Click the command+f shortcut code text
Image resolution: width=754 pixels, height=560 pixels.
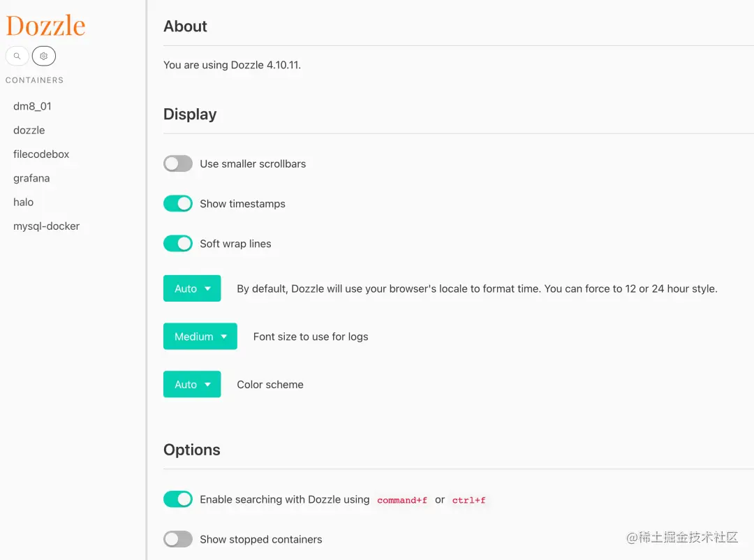402,500
